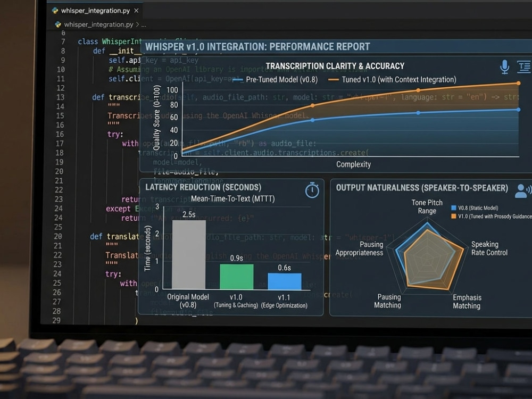Click the speaker person icon in Output Naturalness
This screenshot has width=532, height=399.
tap(522, 190)
